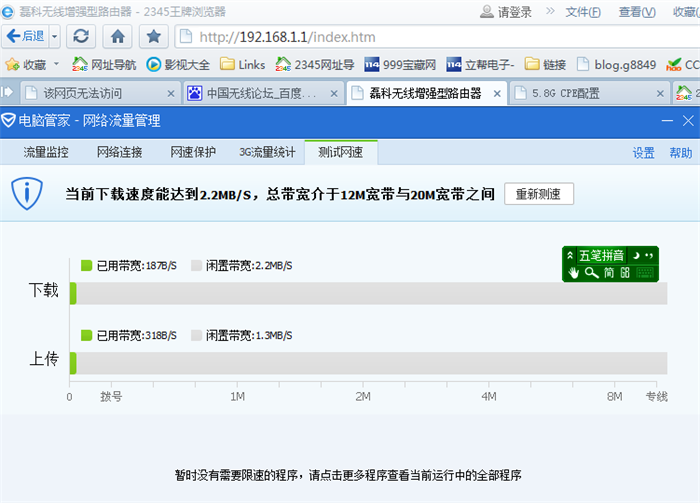Switch to the 中国无线论坛_百度 tab
This screenshot has height=503, width=700.
(264, 93)
